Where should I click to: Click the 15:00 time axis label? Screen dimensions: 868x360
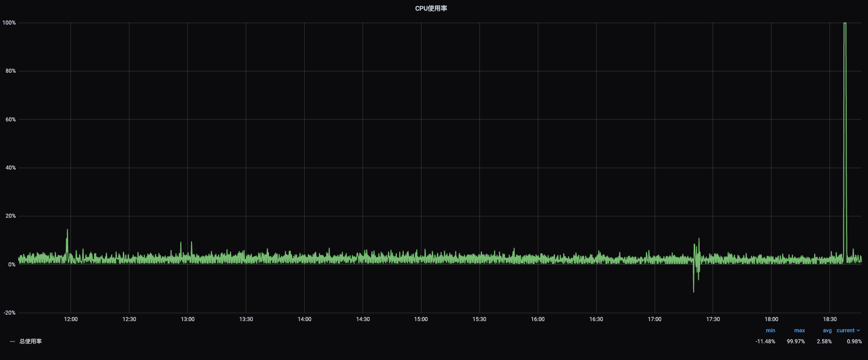coord(421,319)
